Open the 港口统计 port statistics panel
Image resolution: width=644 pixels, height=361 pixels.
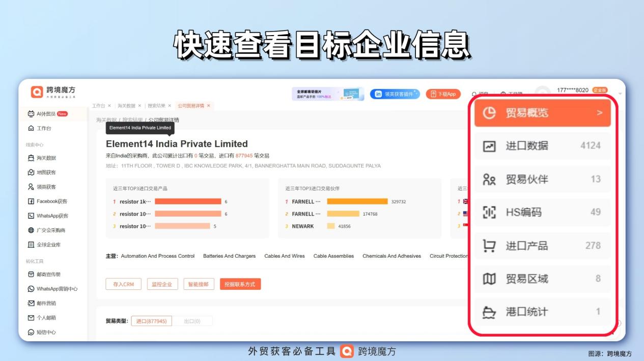(x=542, y=312)
